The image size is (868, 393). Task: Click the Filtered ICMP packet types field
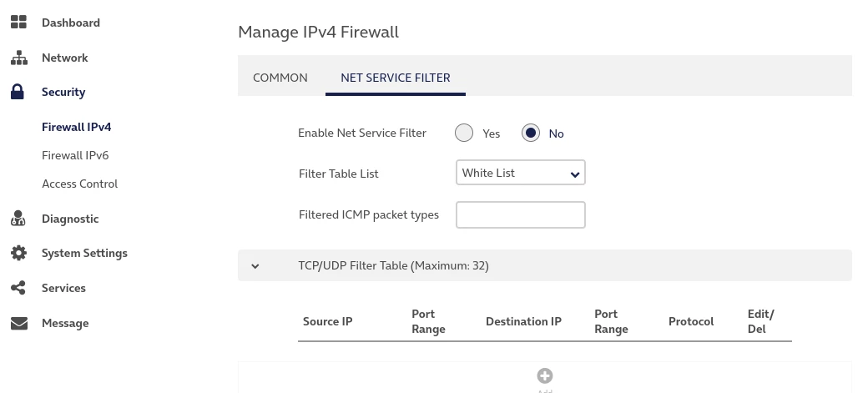point(521,214)
